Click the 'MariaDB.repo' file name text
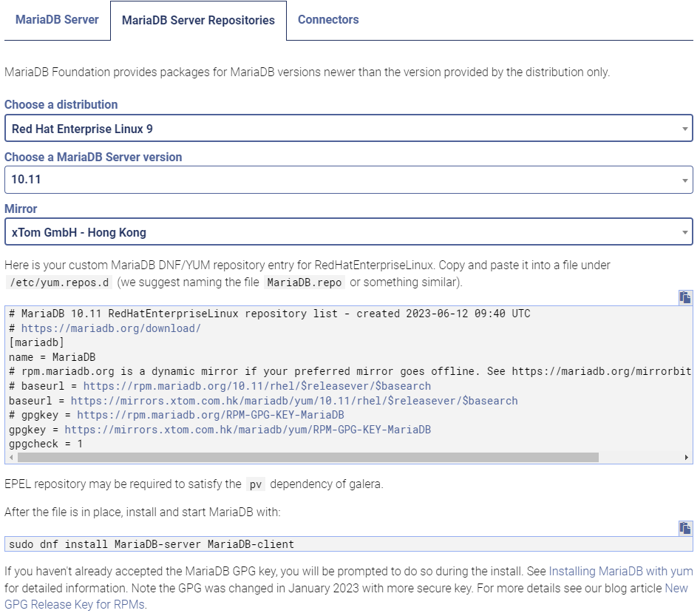Screen dimensions: 700x616 (305, 282)
